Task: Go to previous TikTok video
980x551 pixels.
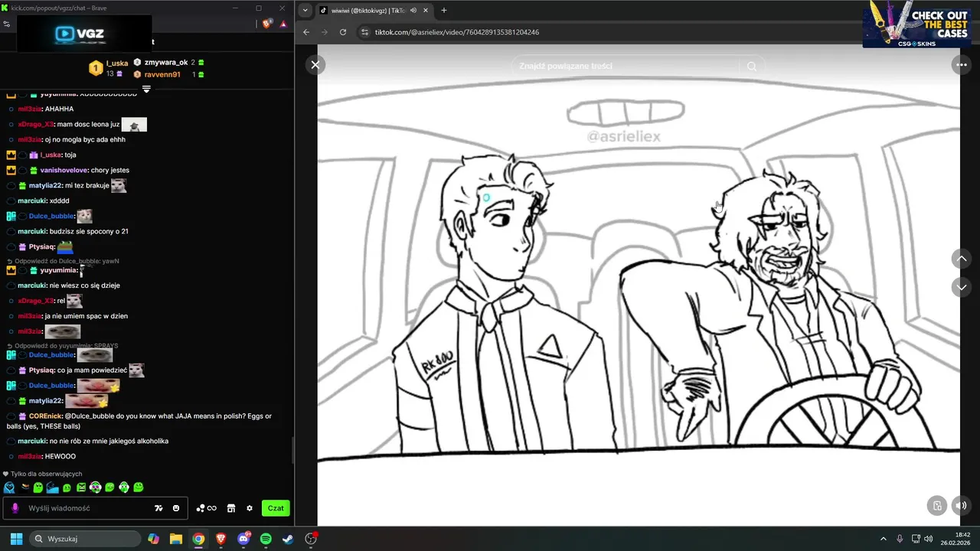Action: [x=962, y=259]
